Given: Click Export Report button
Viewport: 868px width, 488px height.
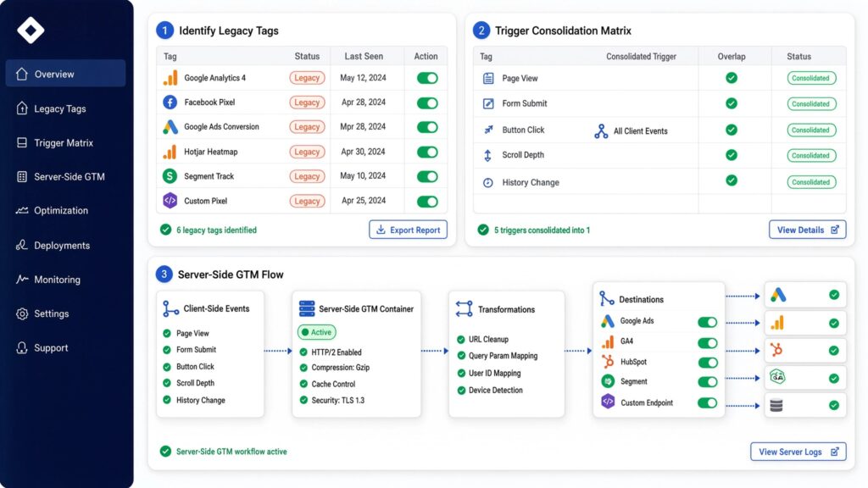Looking at the screenshot, I should coord(408,230).
